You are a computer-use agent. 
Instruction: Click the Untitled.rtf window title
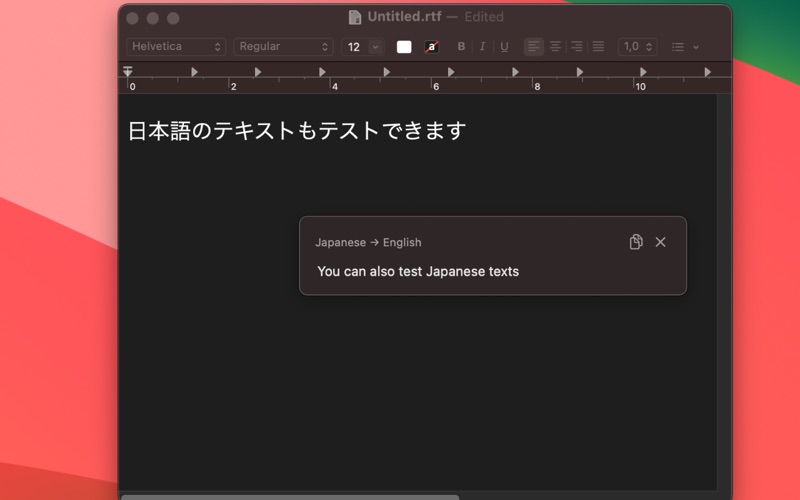404,16
